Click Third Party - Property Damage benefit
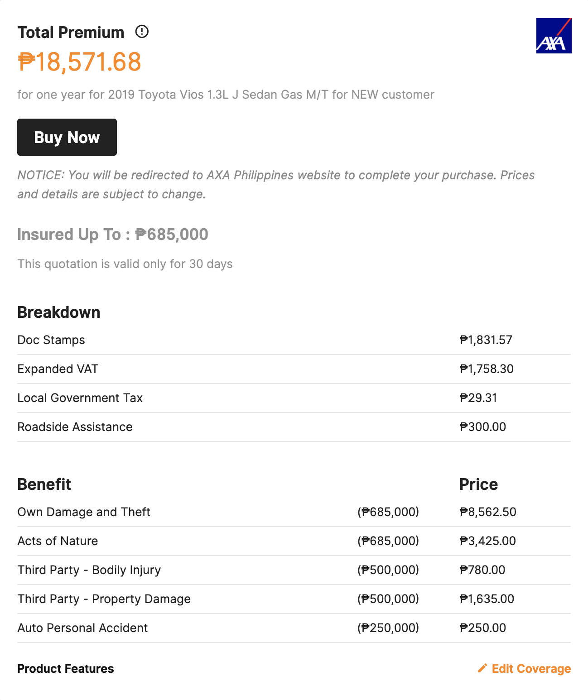 [x=104, y=599]
